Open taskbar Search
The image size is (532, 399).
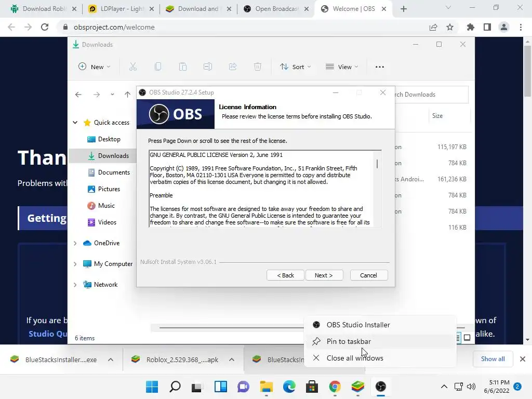coord(175,387)
